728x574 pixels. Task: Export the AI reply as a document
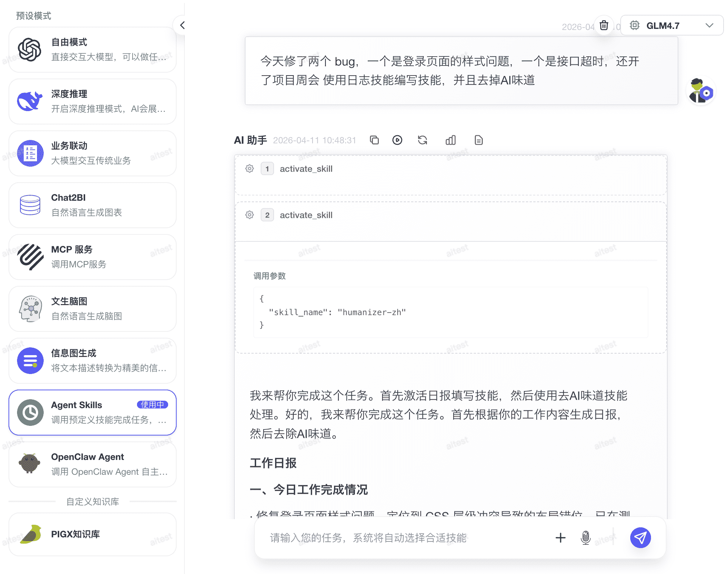click(x=478, y=140)
